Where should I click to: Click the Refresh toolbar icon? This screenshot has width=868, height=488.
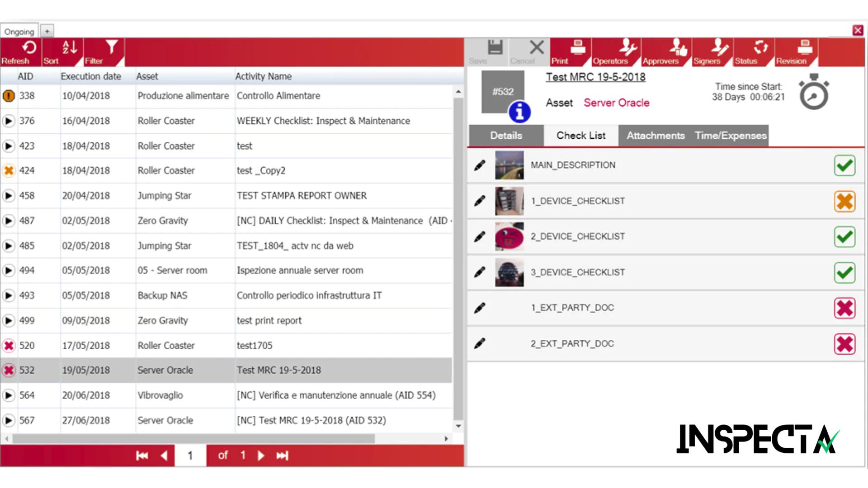pos(28,48)
